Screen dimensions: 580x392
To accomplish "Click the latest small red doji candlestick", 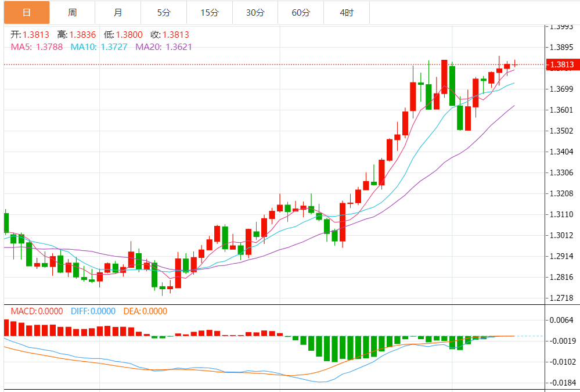I will pos(514,64).
